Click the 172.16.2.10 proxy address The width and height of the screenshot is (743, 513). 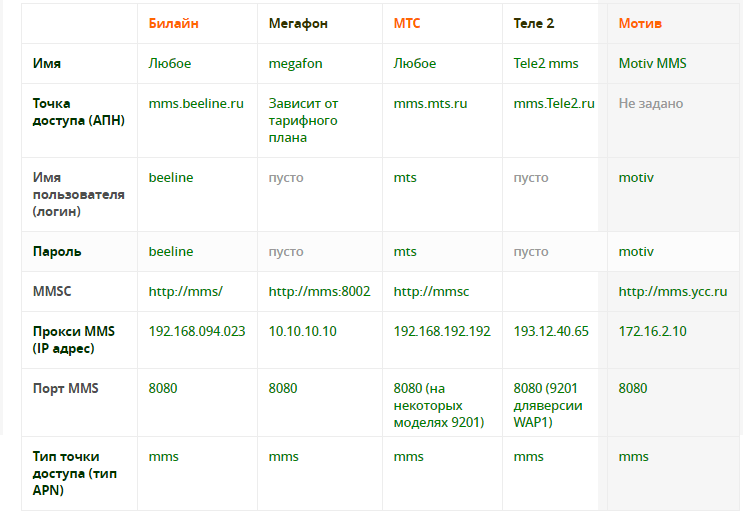click(x=652, y=331)
